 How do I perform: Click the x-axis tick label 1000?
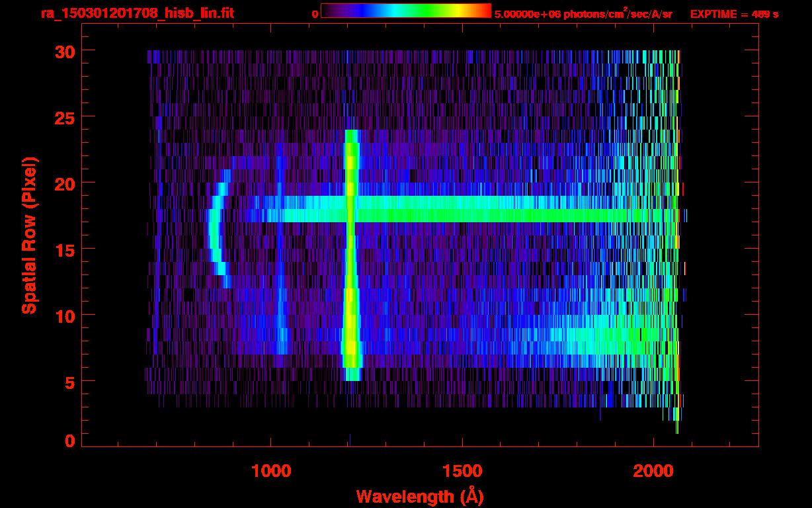[x=271, y=471]
